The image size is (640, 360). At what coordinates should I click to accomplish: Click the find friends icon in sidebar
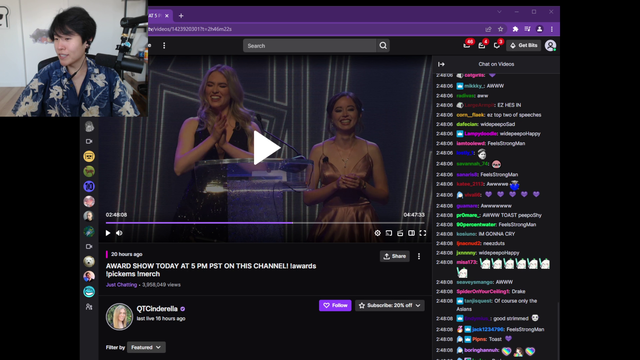89,307
